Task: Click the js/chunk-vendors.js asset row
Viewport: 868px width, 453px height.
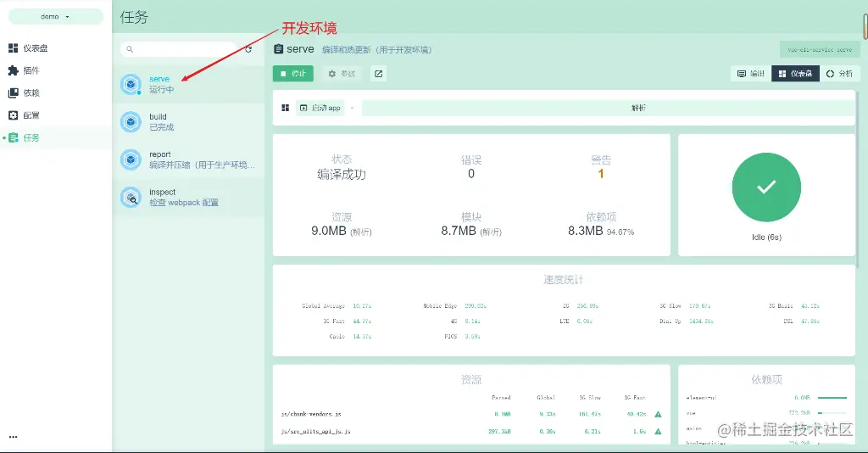Action: tap(471, 414)
